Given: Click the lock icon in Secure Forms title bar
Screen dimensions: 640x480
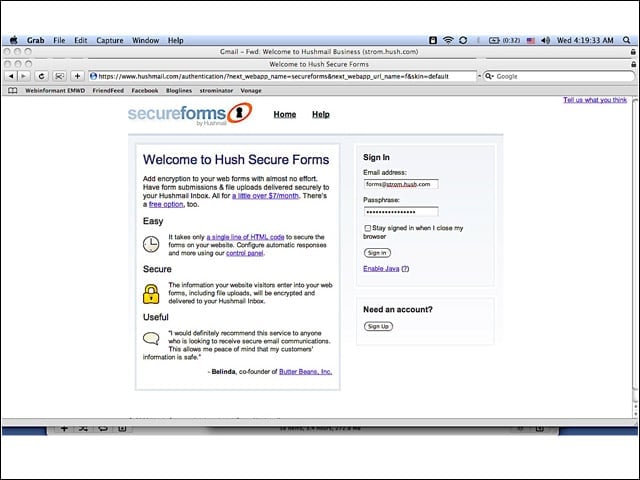Looking at the screenshot, I should 633,64.
